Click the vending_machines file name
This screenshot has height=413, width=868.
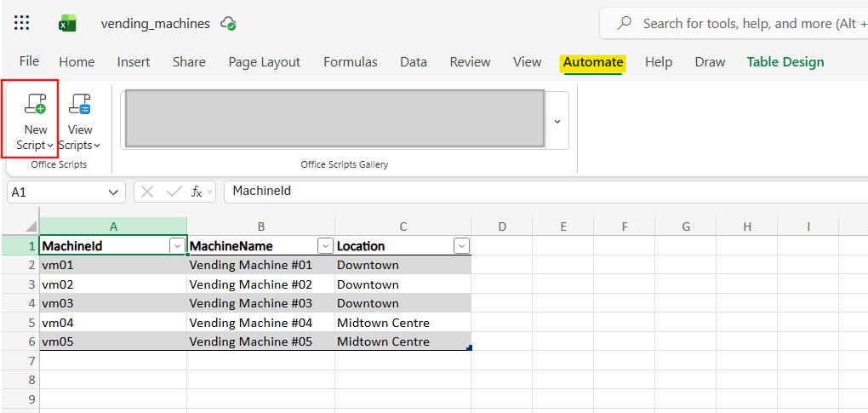pos(156,24)
